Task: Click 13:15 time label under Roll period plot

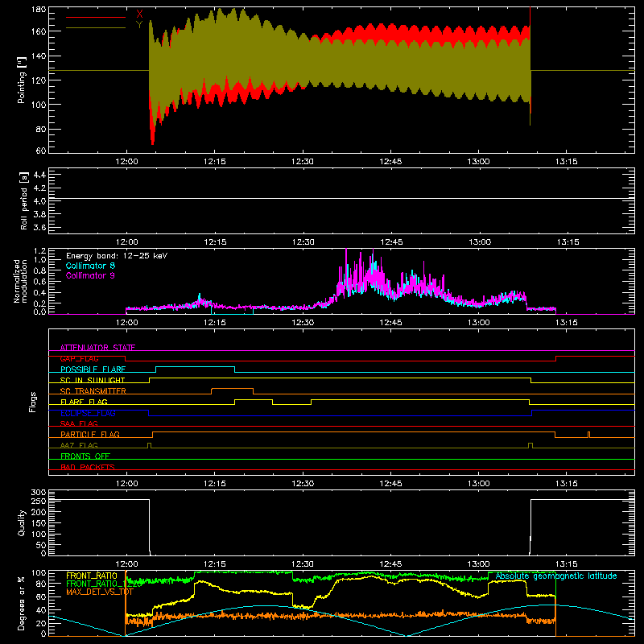Action: pos(568,242)
